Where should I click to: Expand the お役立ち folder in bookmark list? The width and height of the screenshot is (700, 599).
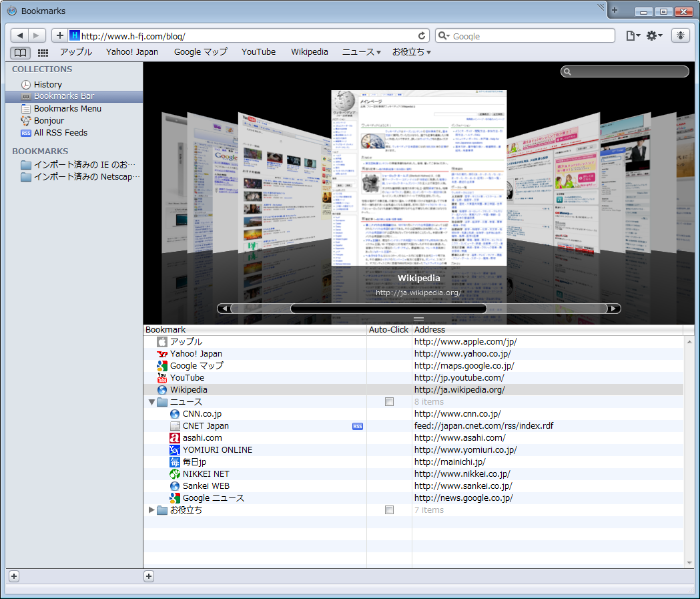151,510
